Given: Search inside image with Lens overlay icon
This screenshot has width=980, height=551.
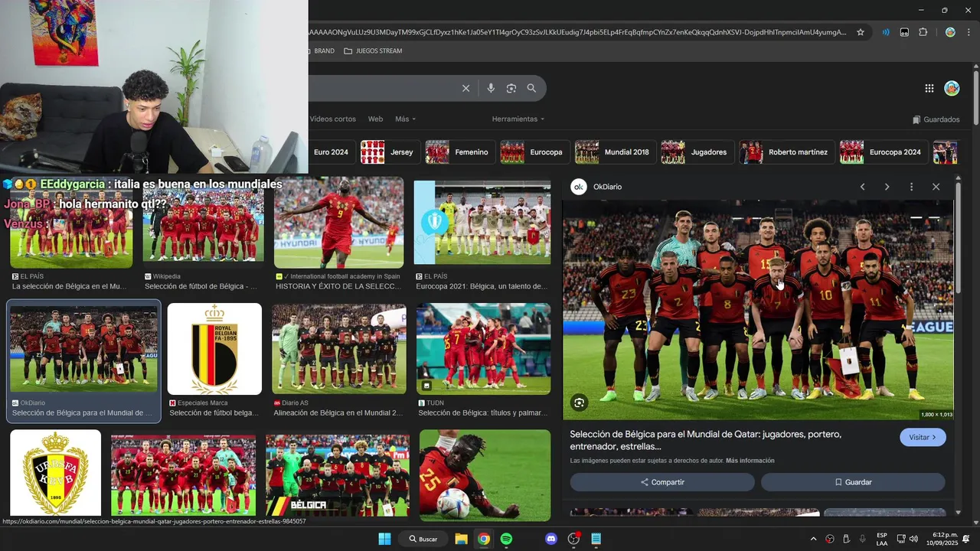Looking at the screenshot, I should point(580,403).
